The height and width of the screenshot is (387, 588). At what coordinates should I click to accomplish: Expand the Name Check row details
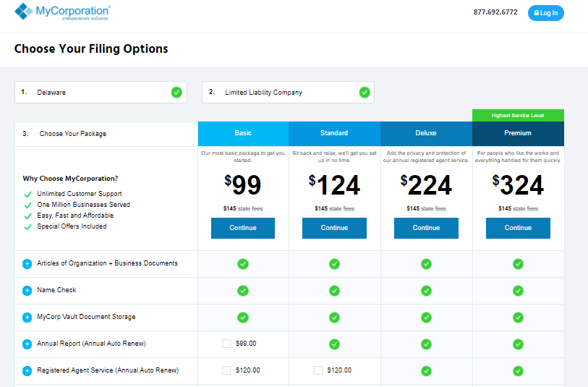tap(27, 291)
